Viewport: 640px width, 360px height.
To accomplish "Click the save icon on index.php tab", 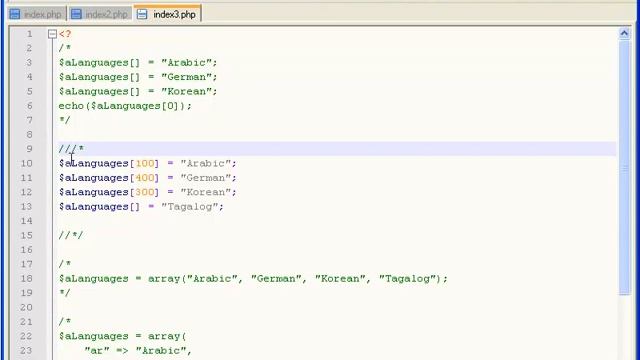I will (15, 14).
